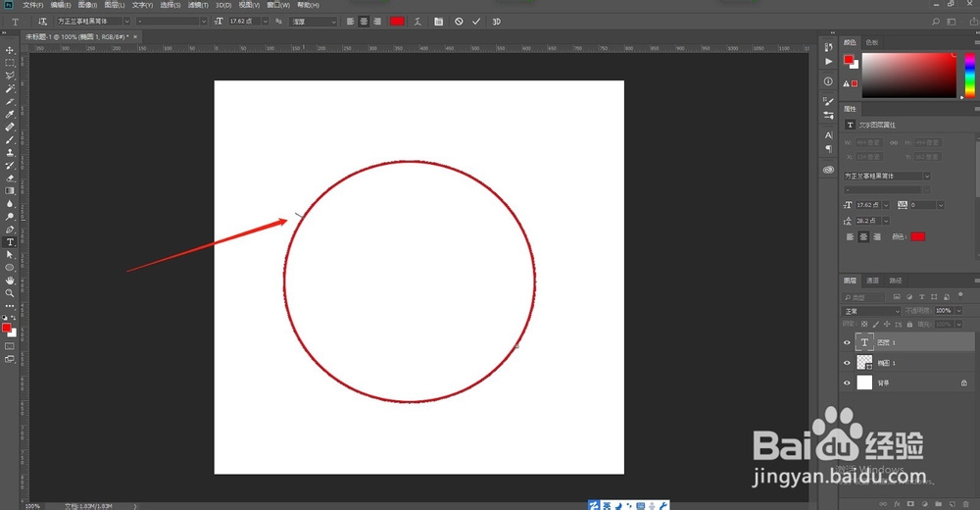Open the Actions panel play icon
The width and height of the screenshot is (980, 510).
[x=828, y=62]
